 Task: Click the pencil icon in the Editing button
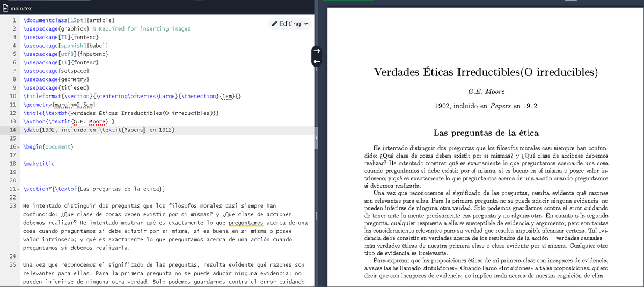(x=275, y=24)
